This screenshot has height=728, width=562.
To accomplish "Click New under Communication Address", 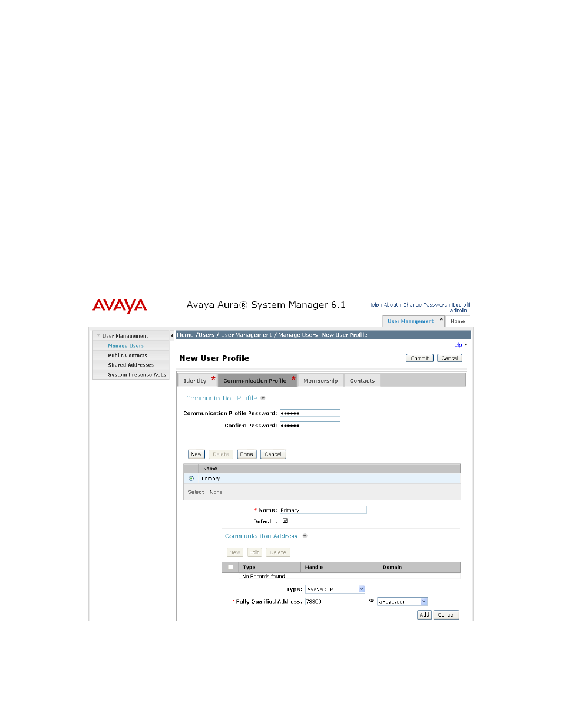I will point(234,552).
